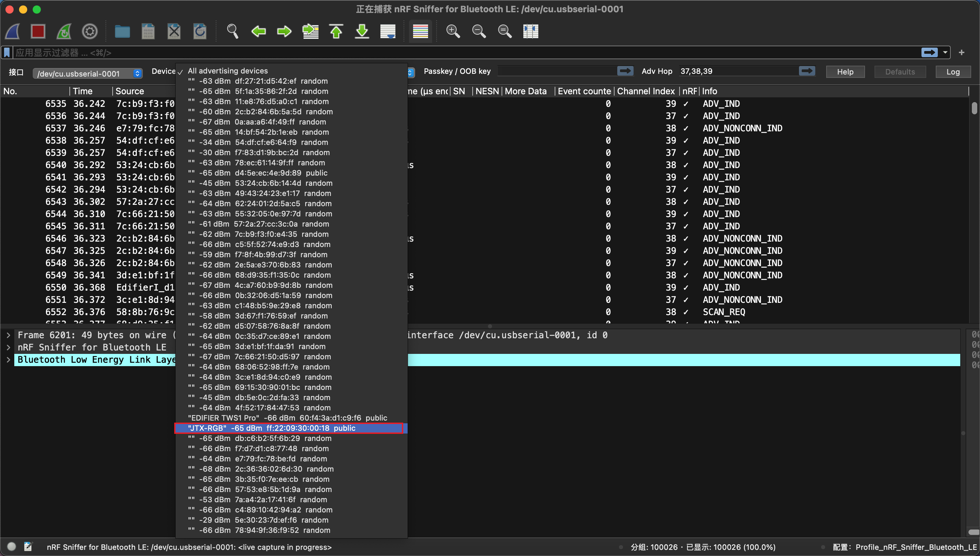Jump to last packet with down arrow

(362, 31)
